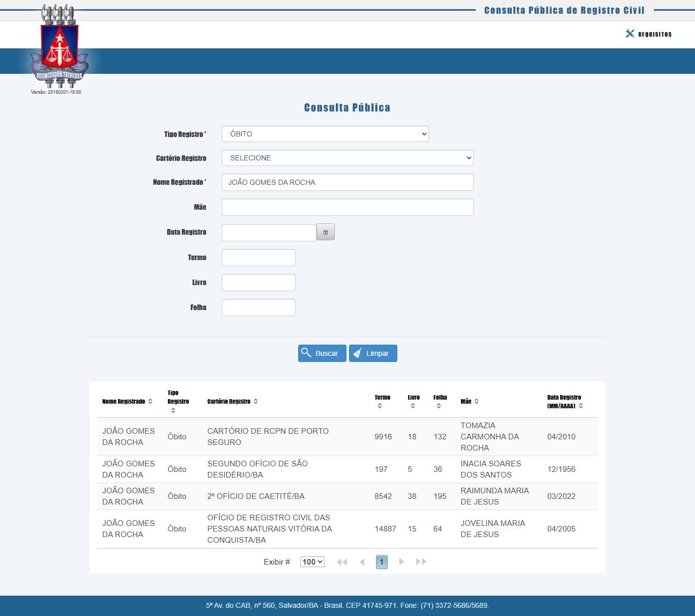Sort by Data Registro column arrows
The image size is (695, 616).
pos(581,406)
